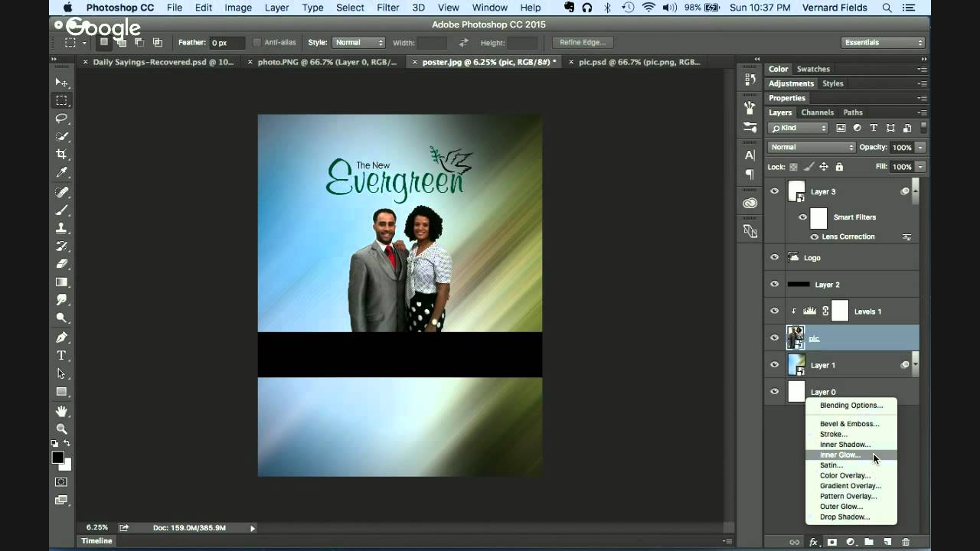Open the Layers panel menu
This screenshot has width=980, height=551.
pyautogui.click(x=923, y=112)
